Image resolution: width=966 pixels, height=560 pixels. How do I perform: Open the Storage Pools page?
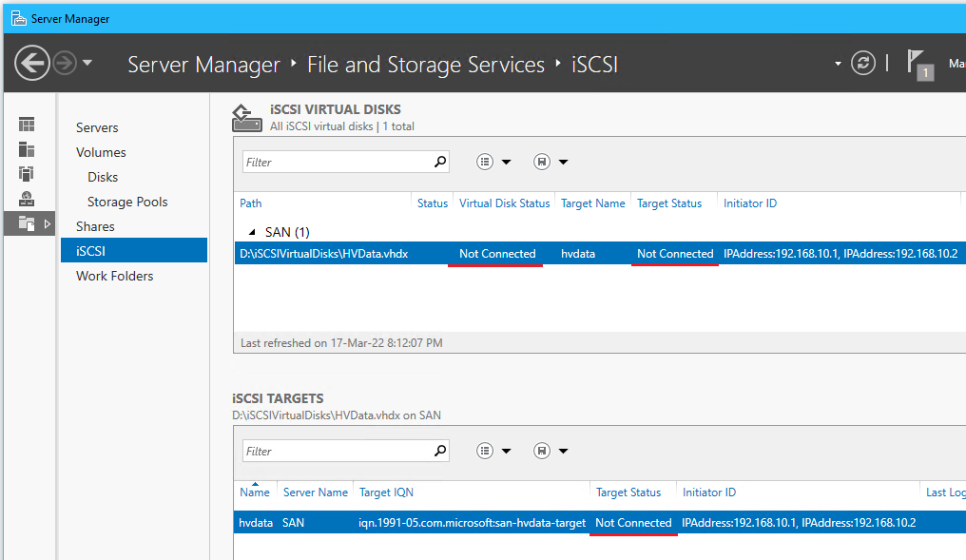(x=127, y=202)
